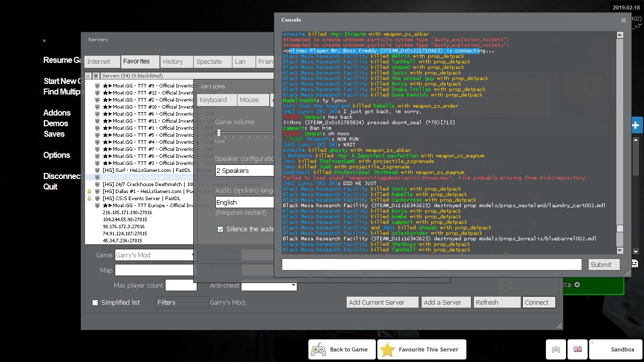The height and width of the screenshot is (362, 644).
Task: Click the star icon on Favourite This Server
Action: [x=387, y=350]
